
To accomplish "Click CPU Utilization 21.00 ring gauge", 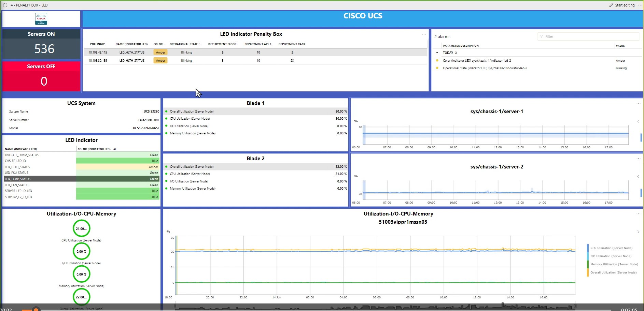I will (81, 228).
